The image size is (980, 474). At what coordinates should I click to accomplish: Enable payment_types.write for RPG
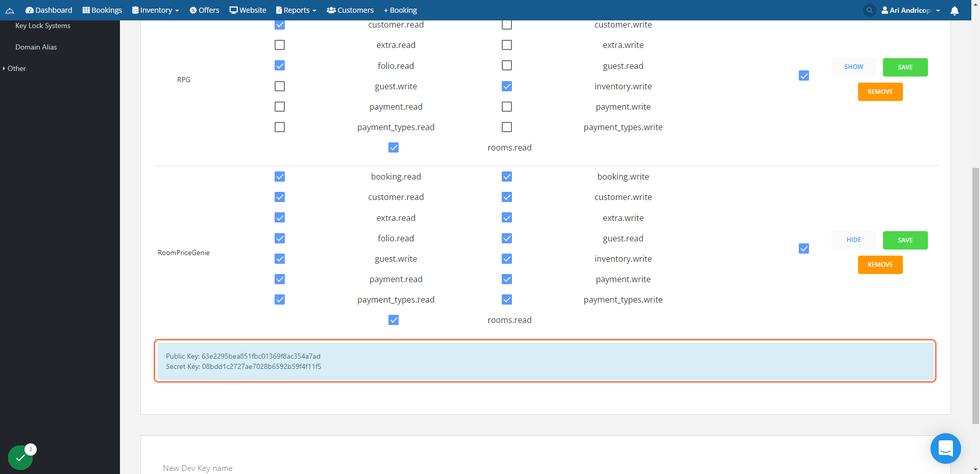pos(507,127)
